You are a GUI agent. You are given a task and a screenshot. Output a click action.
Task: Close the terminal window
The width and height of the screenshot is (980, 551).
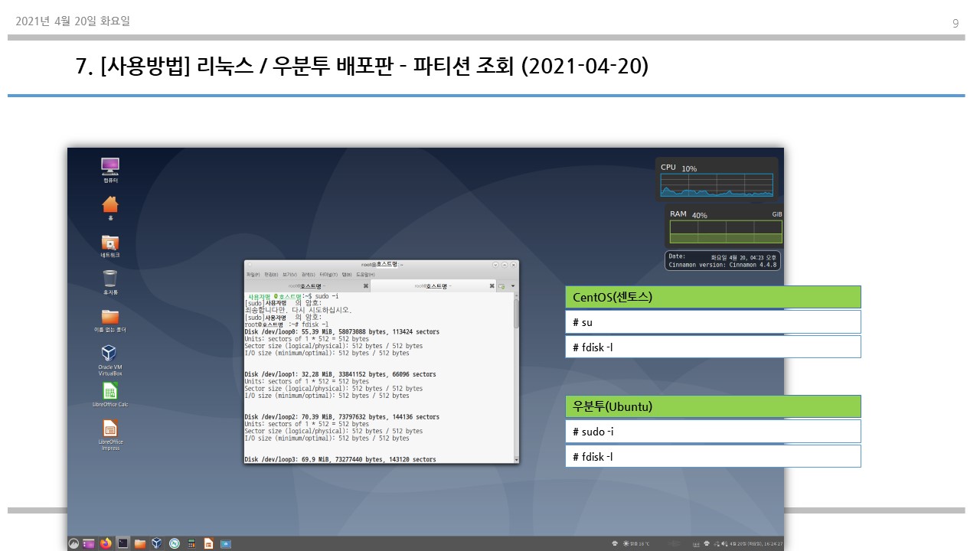click(514, 265)
